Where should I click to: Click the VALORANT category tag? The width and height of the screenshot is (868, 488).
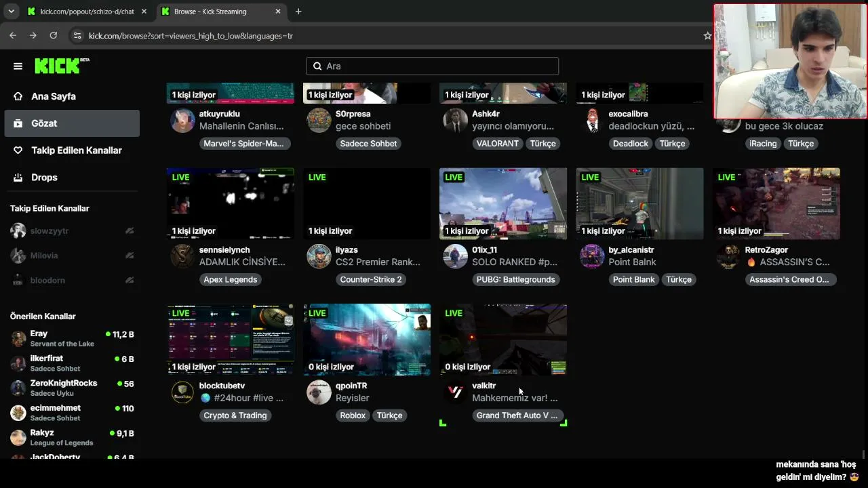[x=498, y=144]
